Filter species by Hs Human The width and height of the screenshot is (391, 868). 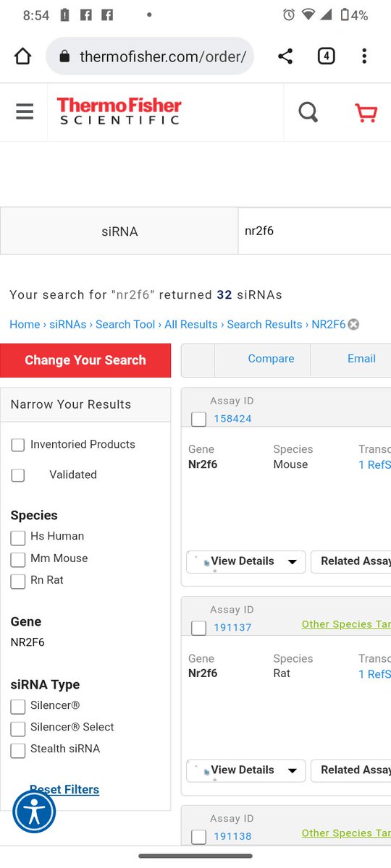18,537
